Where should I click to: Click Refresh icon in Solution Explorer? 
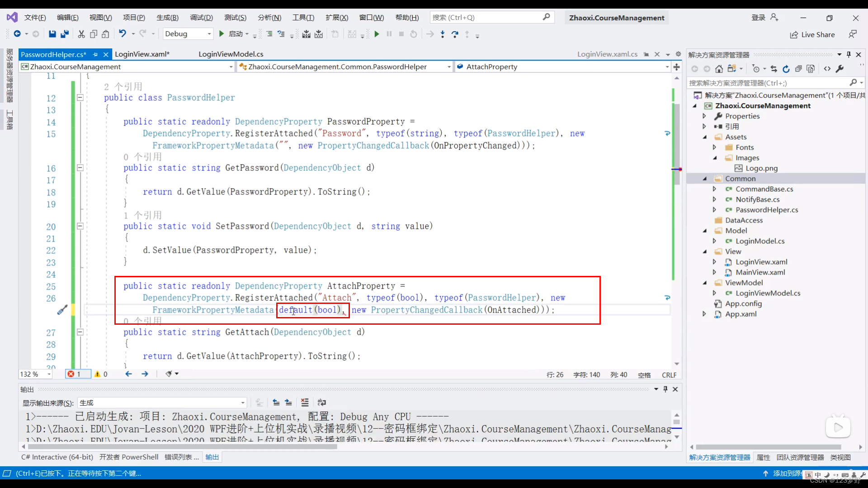click(x=786, y=69)
